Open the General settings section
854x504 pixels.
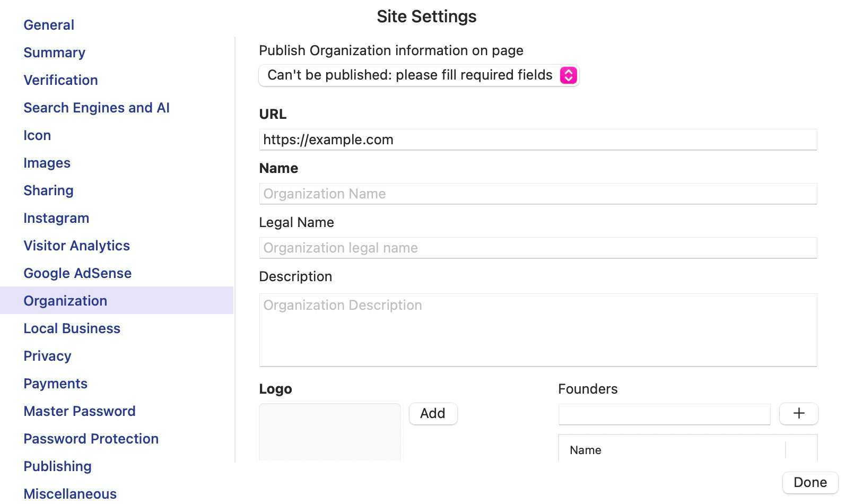(x=49, y=25)
